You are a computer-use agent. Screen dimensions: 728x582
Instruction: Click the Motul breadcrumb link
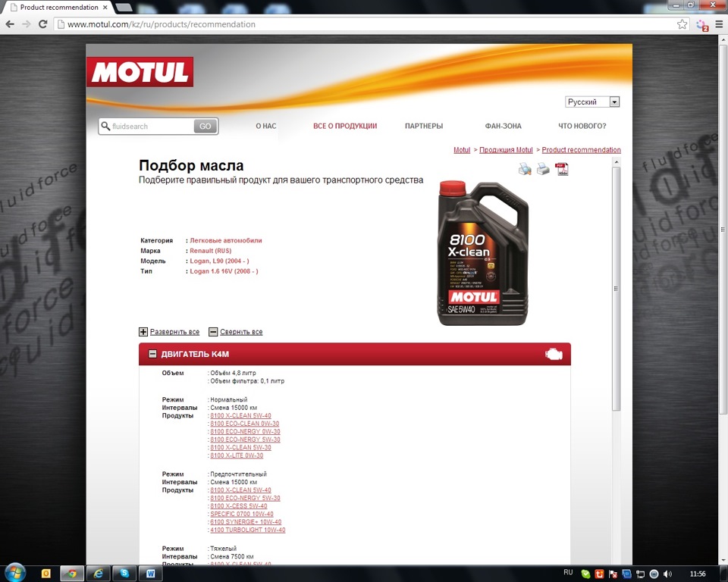click(462, 150)
